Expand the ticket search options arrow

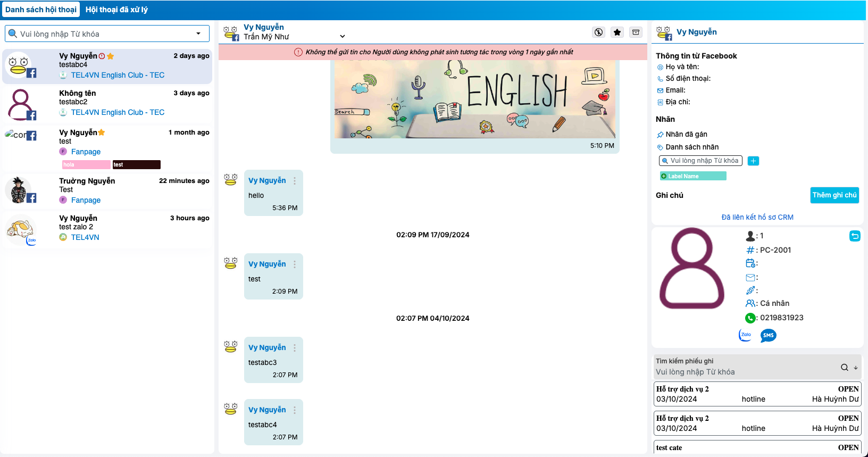(856, 368)
